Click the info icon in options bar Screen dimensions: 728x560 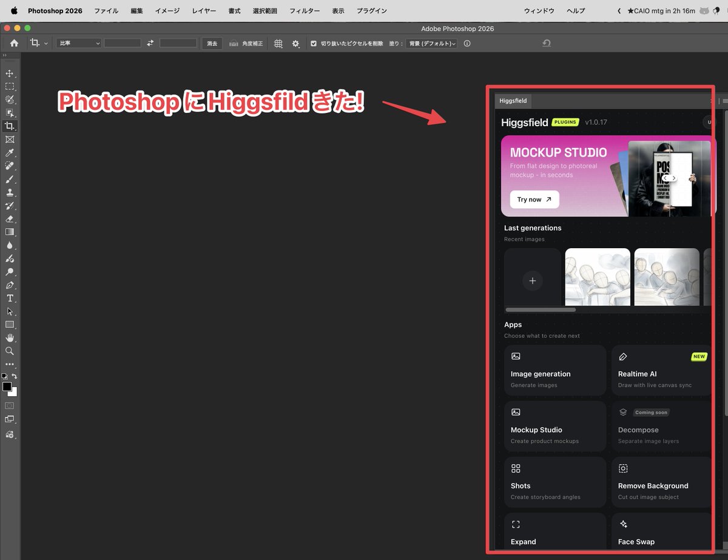467,44
